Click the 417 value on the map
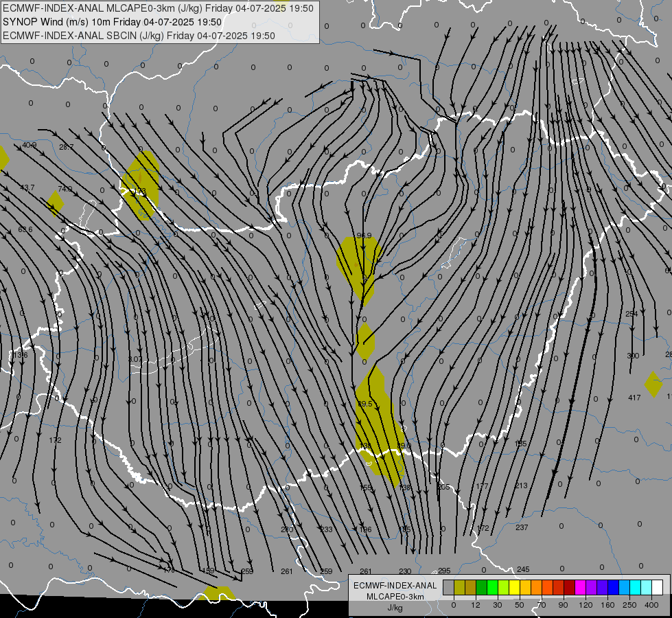This screenshot has width=672, height=618. pyautogui.click(x=634, y=398)
